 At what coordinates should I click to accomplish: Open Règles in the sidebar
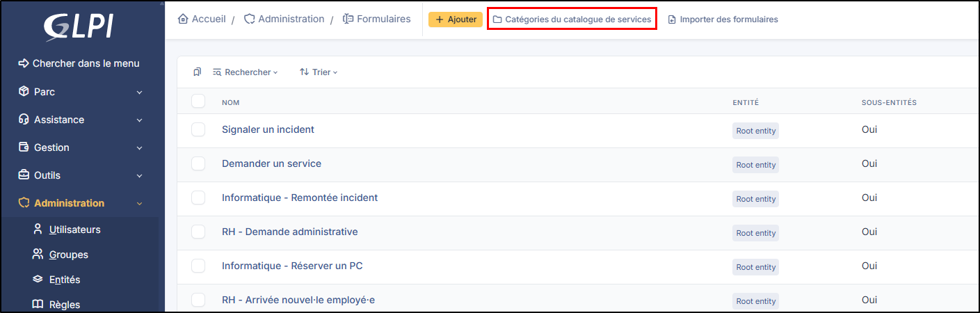pos(65,305)
